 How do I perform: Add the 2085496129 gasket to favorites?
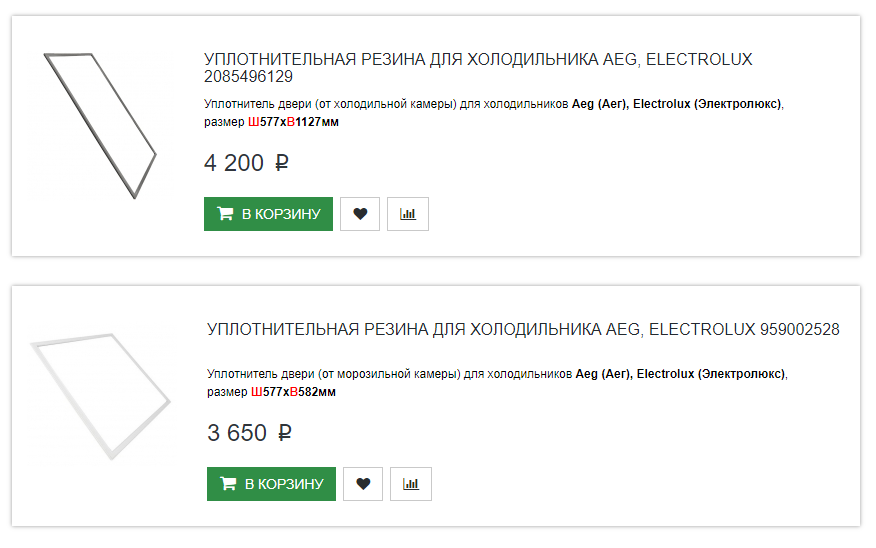[x=360, y=214]
